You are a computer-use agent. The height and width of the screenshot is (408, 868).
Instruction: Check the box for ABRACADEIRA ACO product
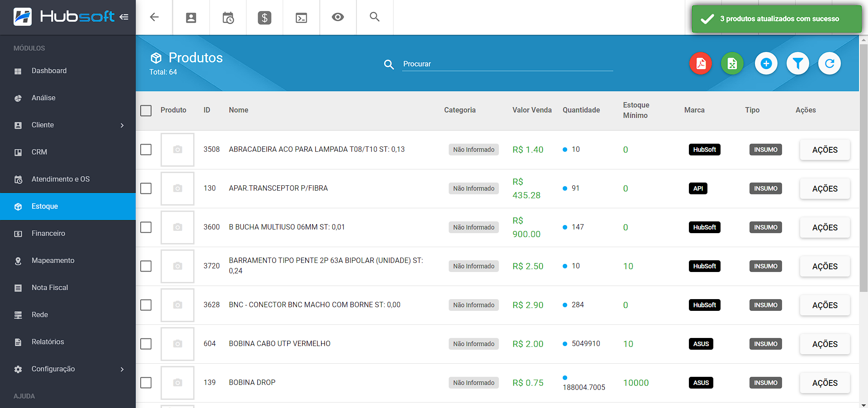click(x=146, y=150)
